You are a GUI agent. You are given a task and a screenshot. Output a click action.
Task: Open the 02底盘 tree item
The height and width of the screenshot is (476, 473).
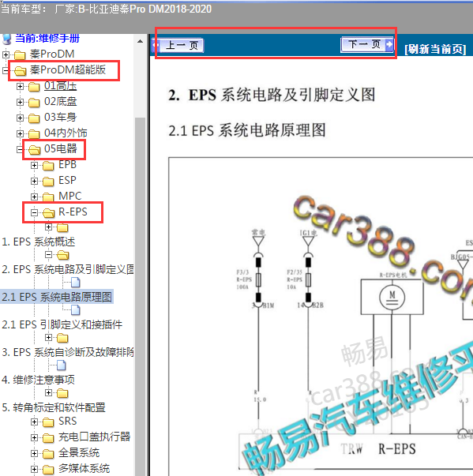(61, 101)
